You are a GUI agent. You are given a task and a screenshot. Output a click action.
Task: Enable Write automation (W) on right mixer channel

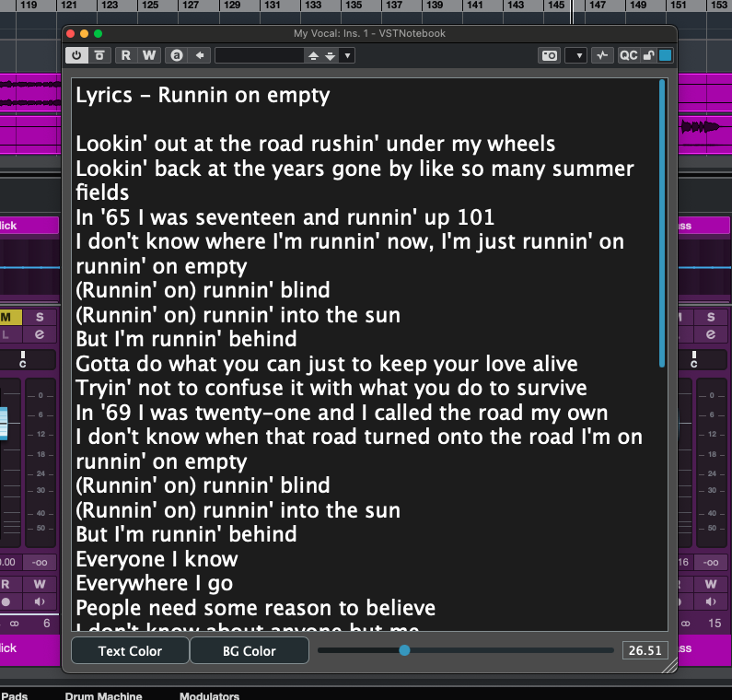[711, 584]
